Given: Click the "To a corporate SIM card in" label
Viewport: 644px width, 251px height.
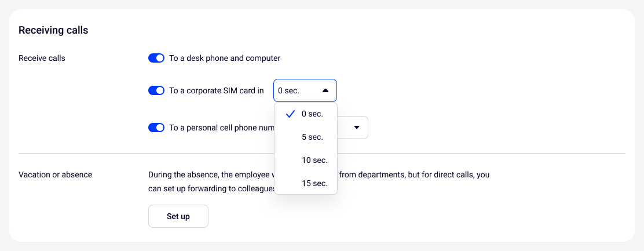Looking at the screenshot, I should point(216,90).
